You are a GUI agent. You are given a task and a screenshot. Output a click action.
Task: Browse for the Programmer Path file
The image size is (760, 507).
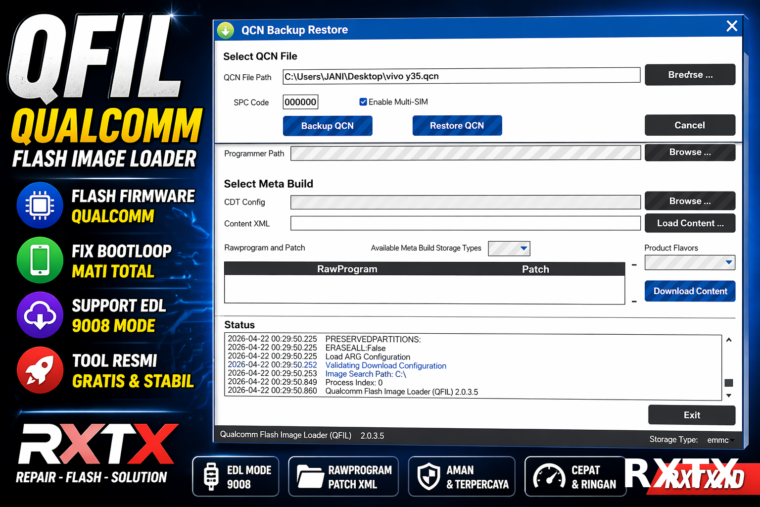click(690, 152)
